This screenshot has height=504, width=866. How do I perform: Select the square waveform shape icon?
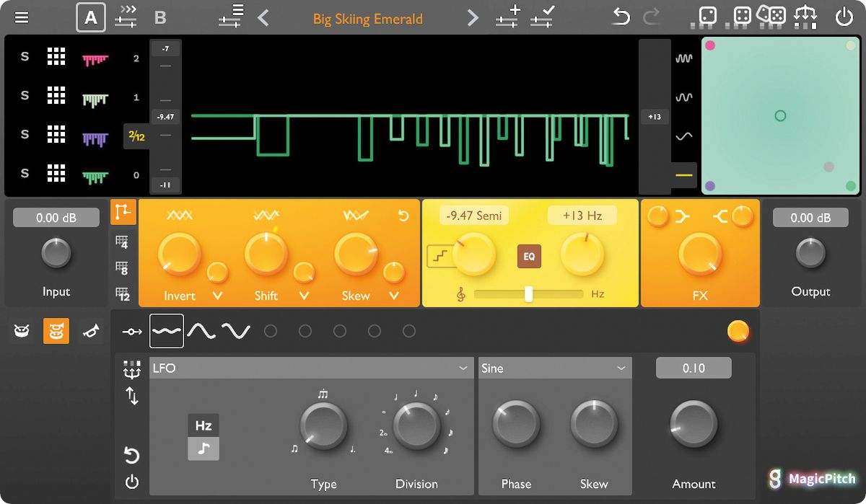167,330
